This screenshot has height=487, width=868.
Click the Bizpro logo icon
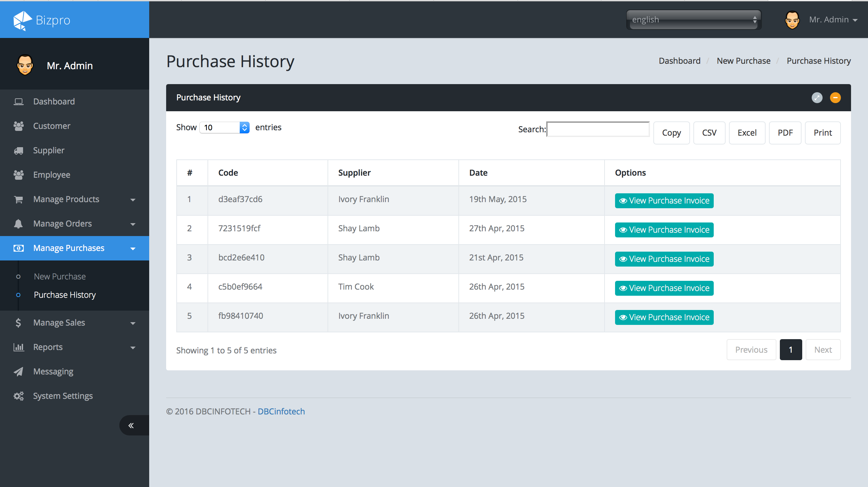pos(22,20)
